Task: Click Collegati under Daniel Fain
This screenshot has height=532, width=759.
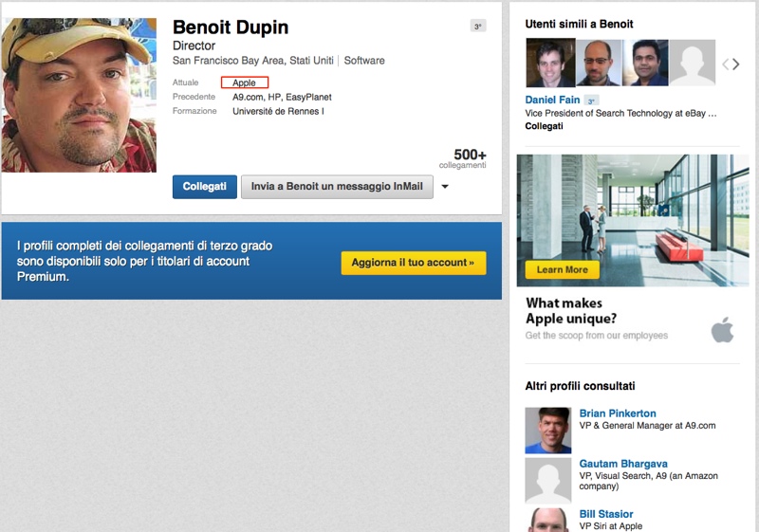Action: click(x=544, y=126)
